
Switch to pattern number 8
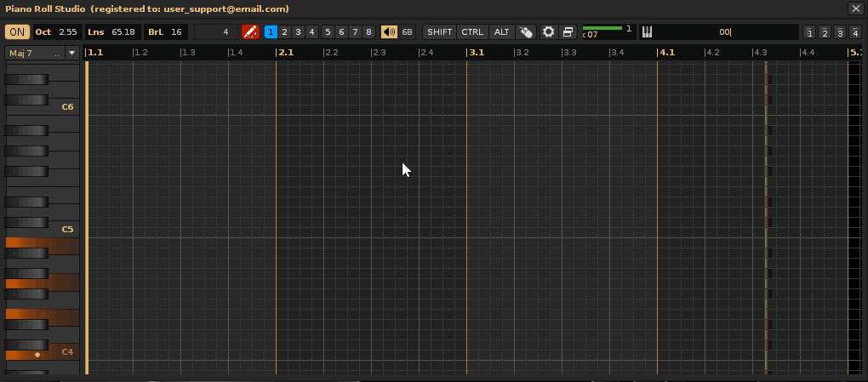[x=368, y=32]
